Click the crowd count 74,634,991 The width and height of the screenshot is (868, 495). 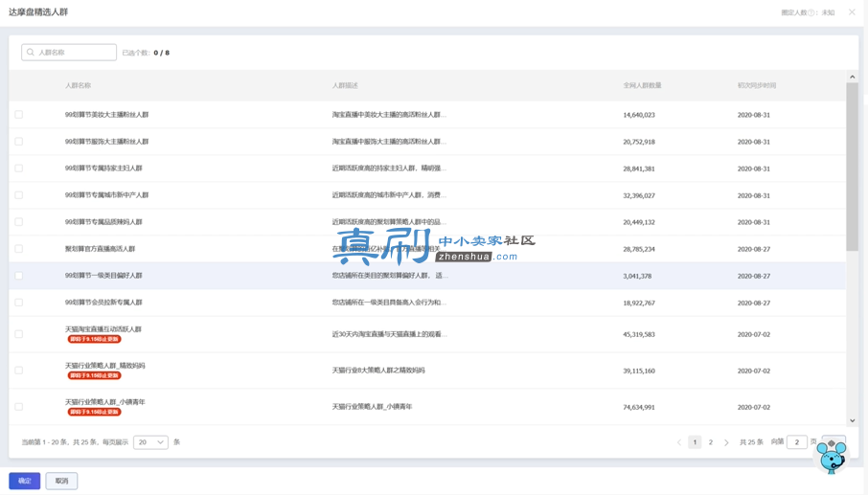tap(639, 408)
